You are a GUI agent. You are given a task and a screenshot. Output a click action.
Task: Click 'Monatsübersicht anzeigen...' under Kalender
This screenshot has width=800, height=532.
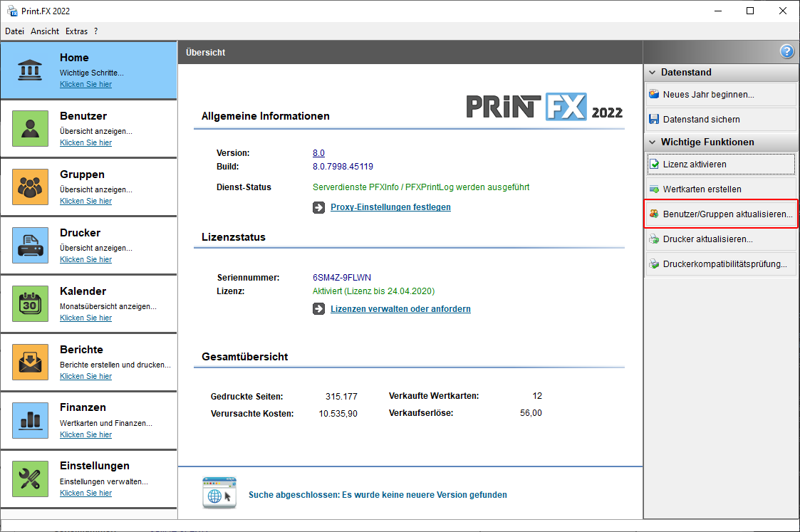pyautogui.click(x=108, y=306)
